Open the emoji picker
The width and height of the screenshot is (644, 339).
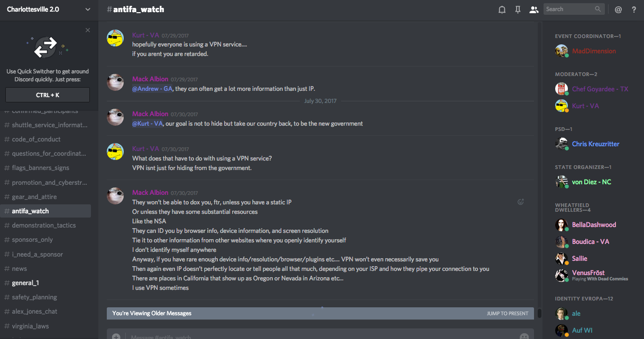coord(524,336)
